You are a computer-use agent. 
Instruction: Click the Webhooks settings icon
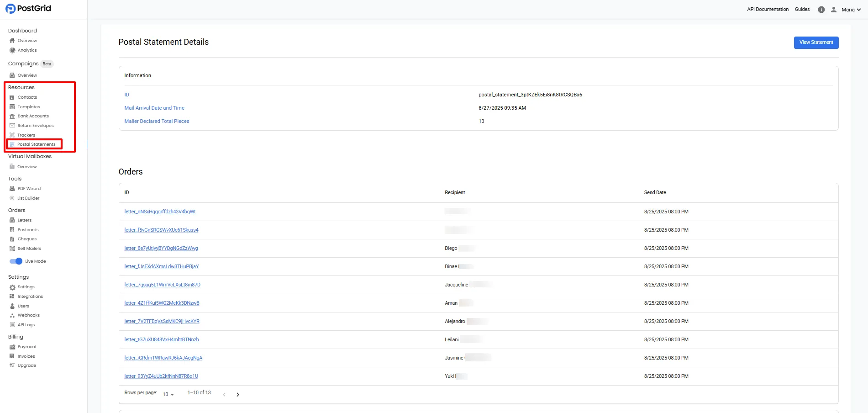(12, 315)
